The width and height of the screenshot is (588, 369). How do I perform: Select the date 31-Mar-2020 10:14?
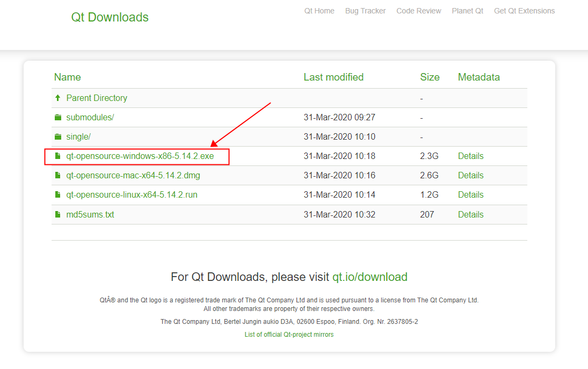click(x=339, y=195)
